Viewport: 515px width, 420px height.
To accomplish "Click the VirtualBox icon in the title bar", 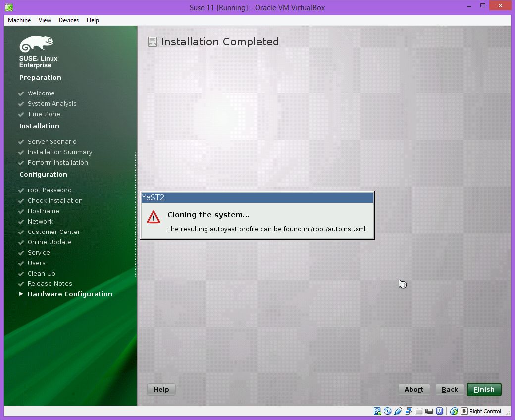I will tap(9, 7).
